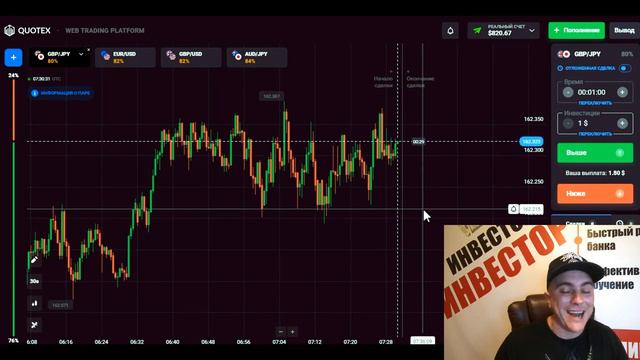Add a new asset tab with plus
640x360 pixels.
[13, 58]
